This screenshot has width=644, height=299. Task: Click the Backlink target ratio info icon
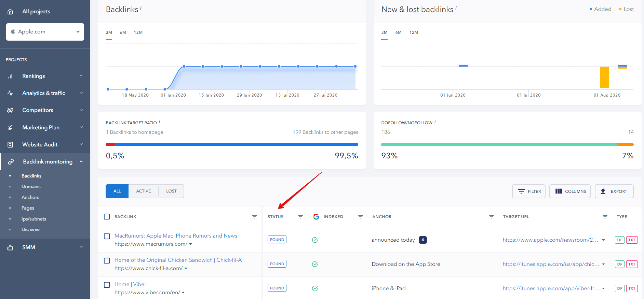[159, 122]
